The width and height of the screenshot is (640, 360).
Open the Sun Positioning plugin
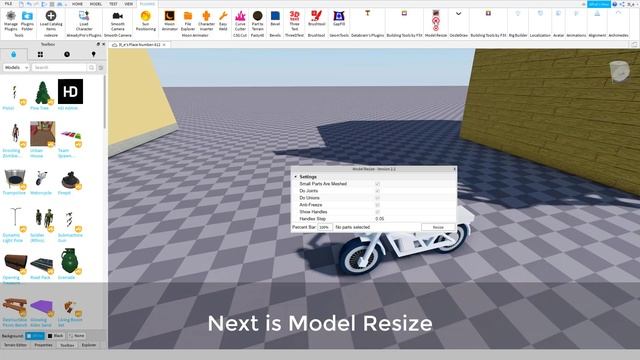[x=146, y=21]
